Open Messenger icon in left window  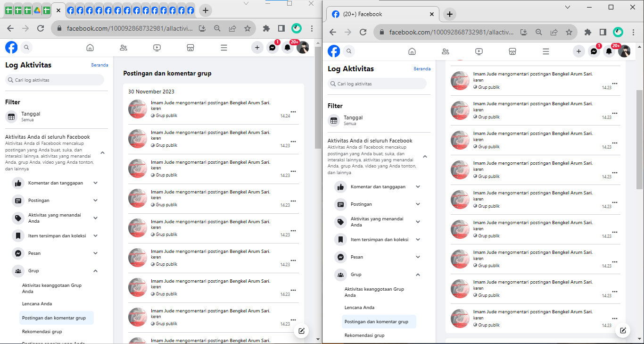click(x=272, y=47)
